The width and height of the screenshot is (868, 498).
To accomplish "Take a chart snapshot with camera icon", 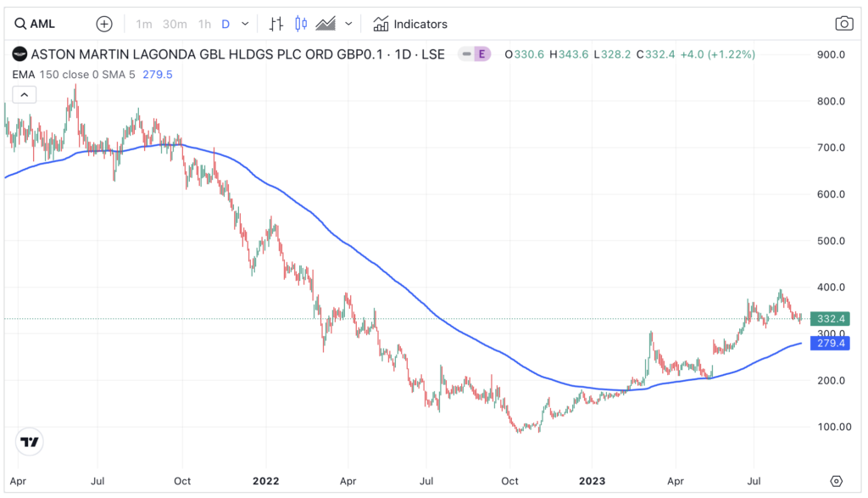I will point(843,23).
